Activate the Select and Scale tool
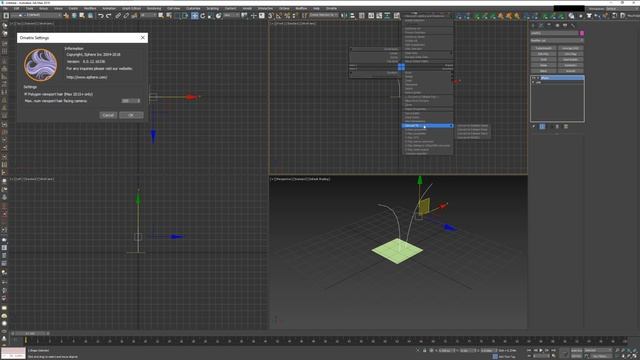Image resolution: width=640 pixels, height=360 pixels. pos(210,16)
